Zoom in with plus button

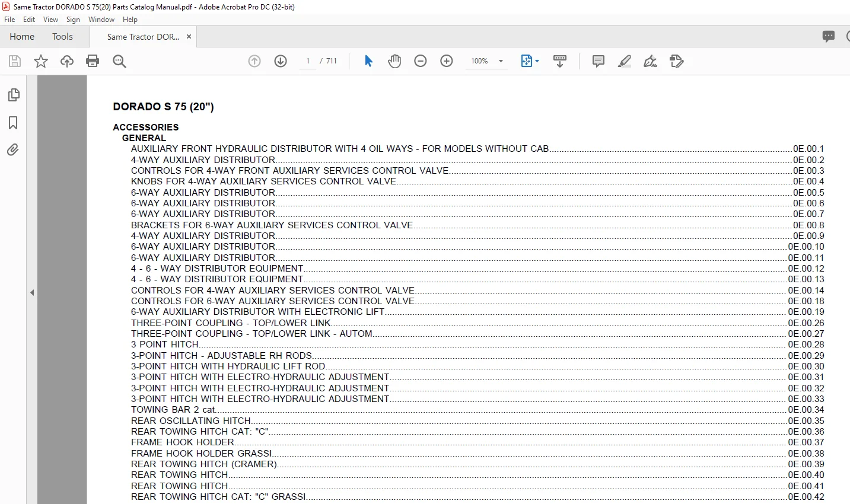(x=447, y=61)
